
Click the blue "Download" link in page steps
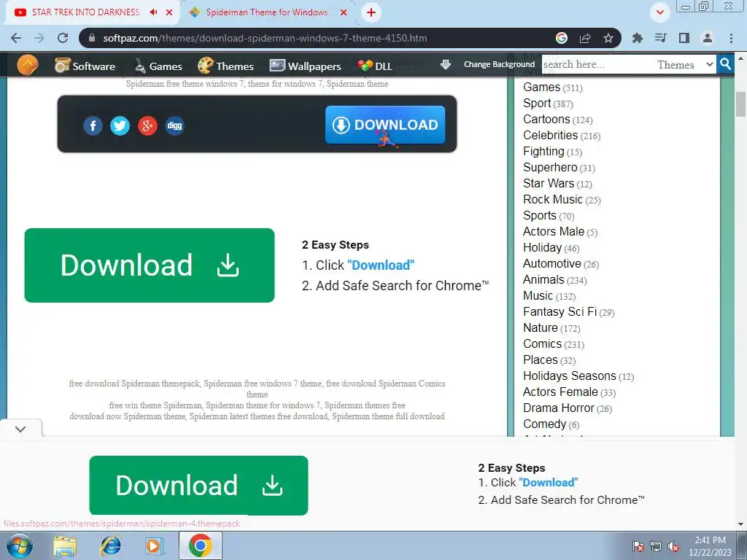point(381,265)
